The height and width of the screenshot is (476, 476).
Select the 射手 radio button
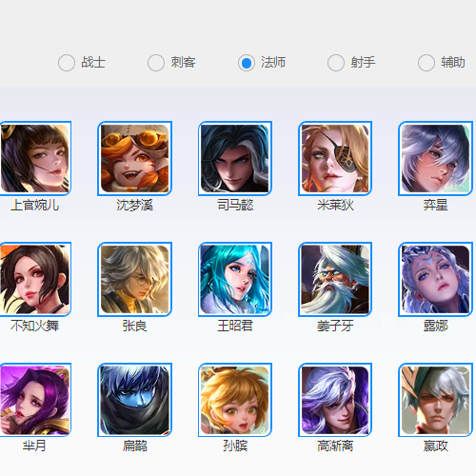[336, 63]
